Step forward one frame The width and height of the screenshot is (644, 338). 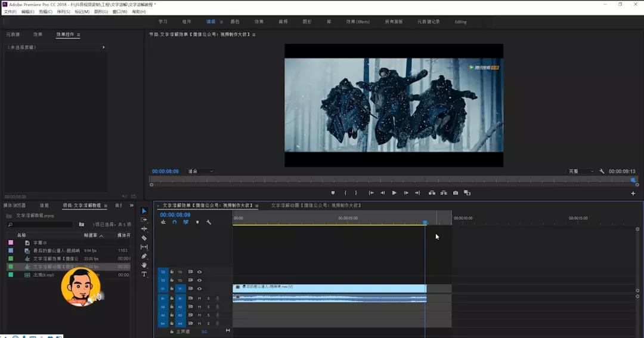pos(406,193)
